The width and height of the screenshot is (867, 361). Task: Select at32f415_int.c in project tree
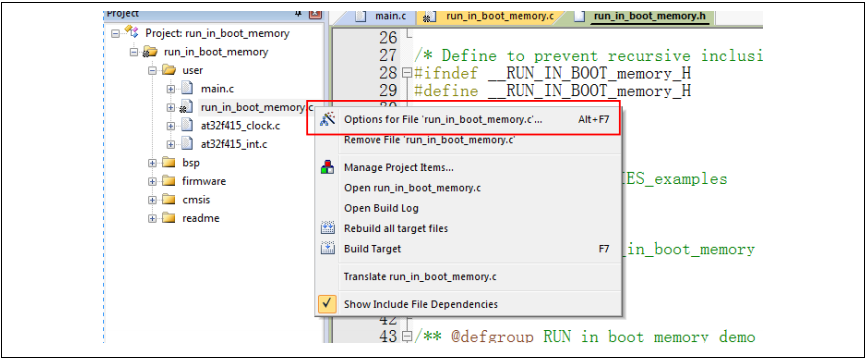234,144
